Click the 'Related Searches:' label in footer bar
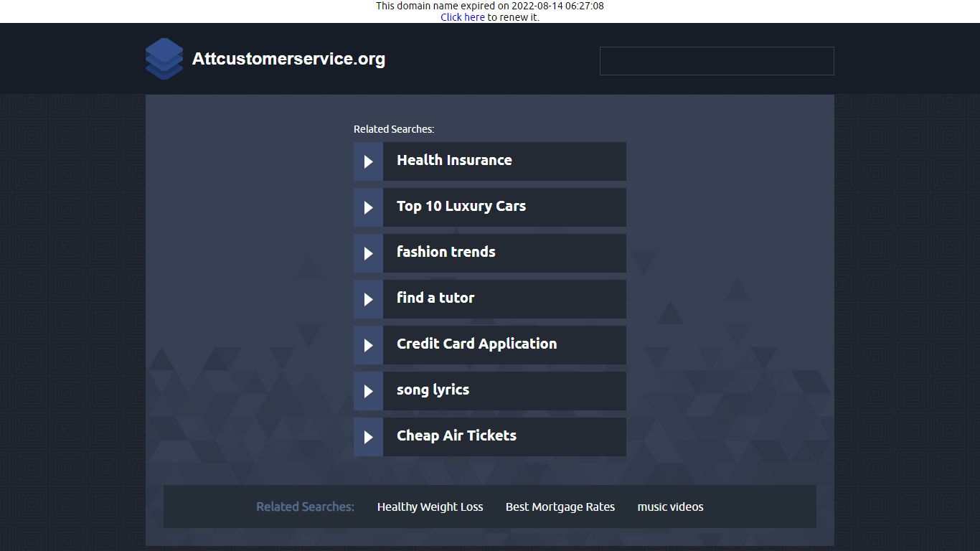This screenshot has width=980, height=551. click(x=306, y=507)
